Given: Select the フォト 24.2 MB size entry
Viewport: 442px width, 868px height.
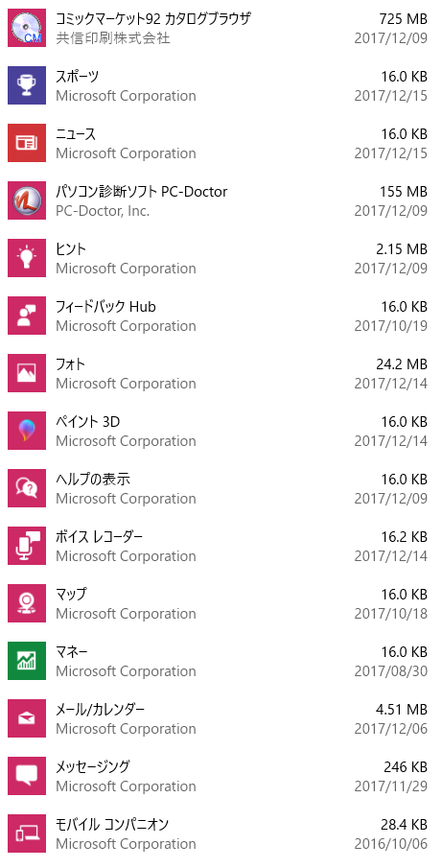Looking at the screenshot, I should coord(401,364).
